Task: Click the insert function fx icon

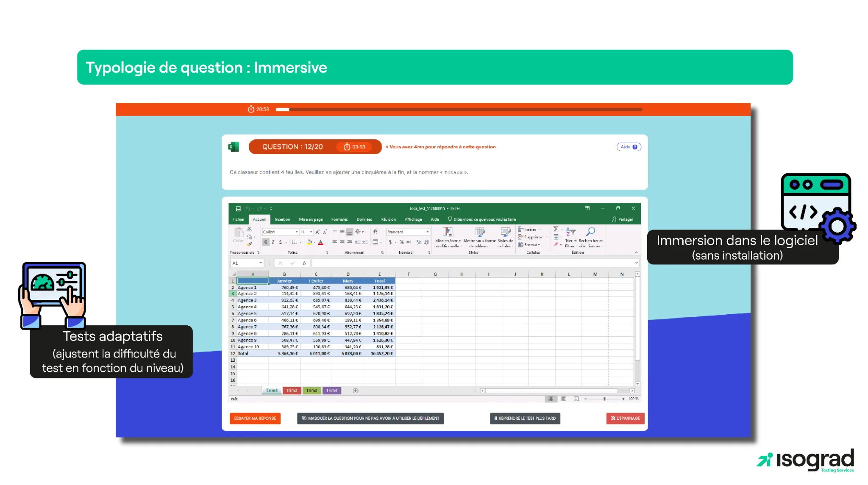Action: click(x=304, y=263)
